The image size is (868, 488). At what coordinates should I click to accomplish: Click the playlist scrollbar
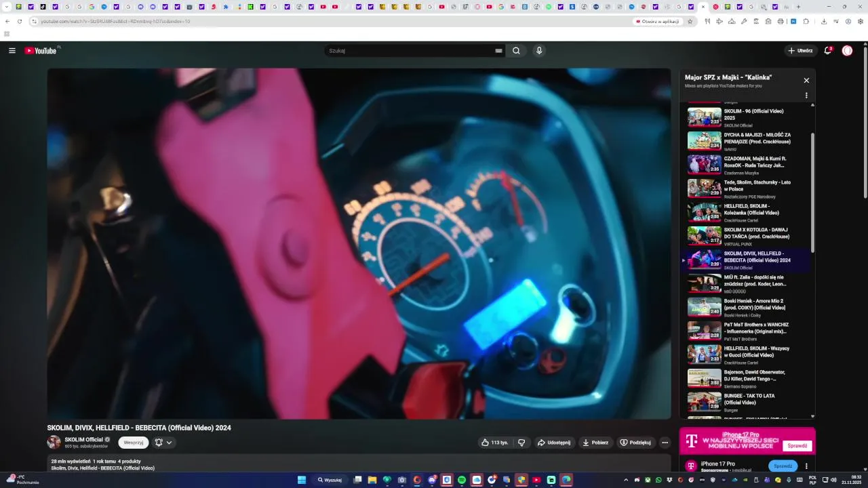point(812,193)
